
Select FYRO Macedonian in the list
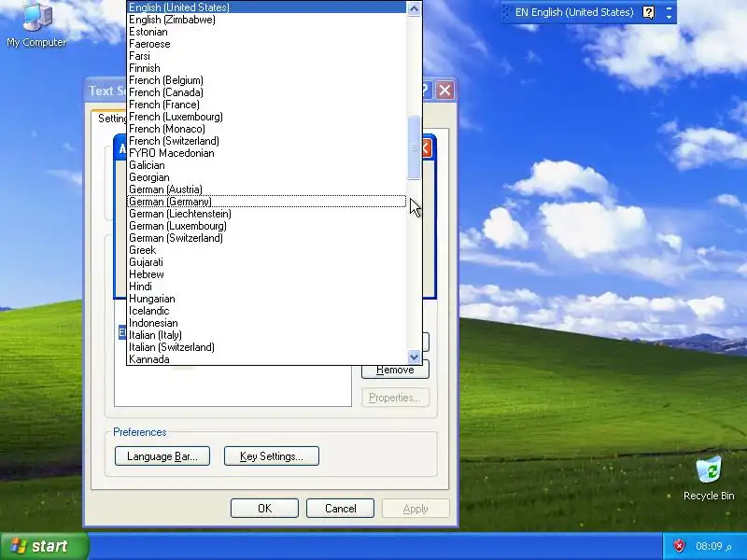tap(267, 153)
